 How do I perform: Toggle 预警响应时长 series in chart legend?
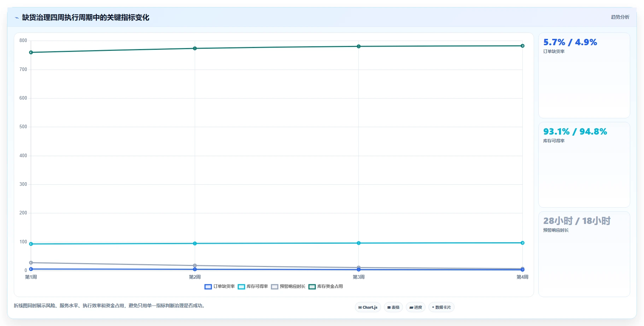(288, 286)
